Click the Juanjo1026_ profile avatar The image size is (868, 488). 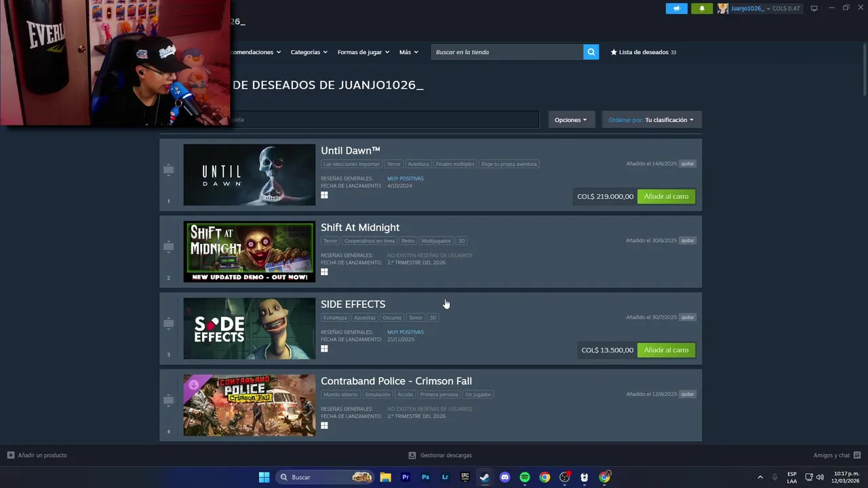[x=723, y=8]
